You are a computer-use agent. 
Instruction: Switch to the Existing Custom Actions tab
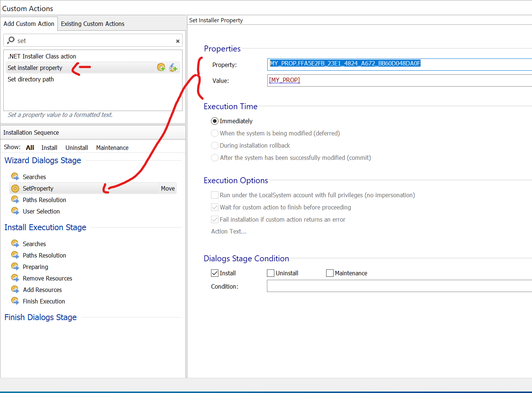[x=93, y=24]
